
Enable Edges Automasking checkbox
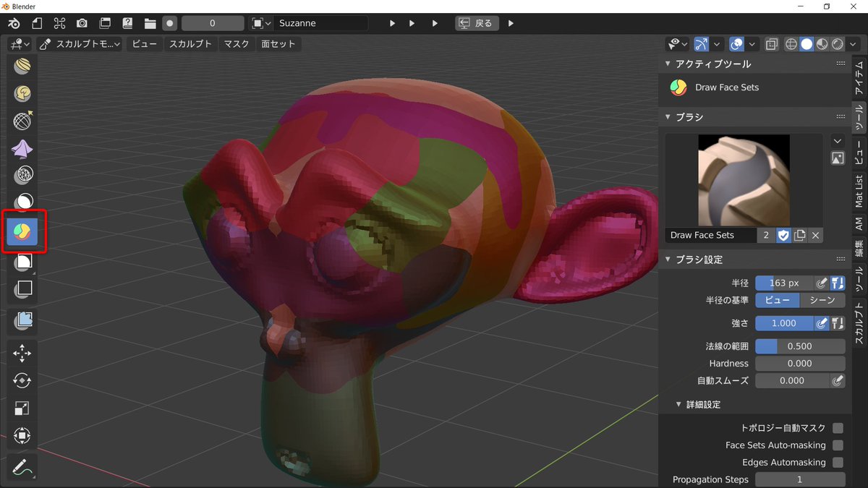click(x=838, y=463)
